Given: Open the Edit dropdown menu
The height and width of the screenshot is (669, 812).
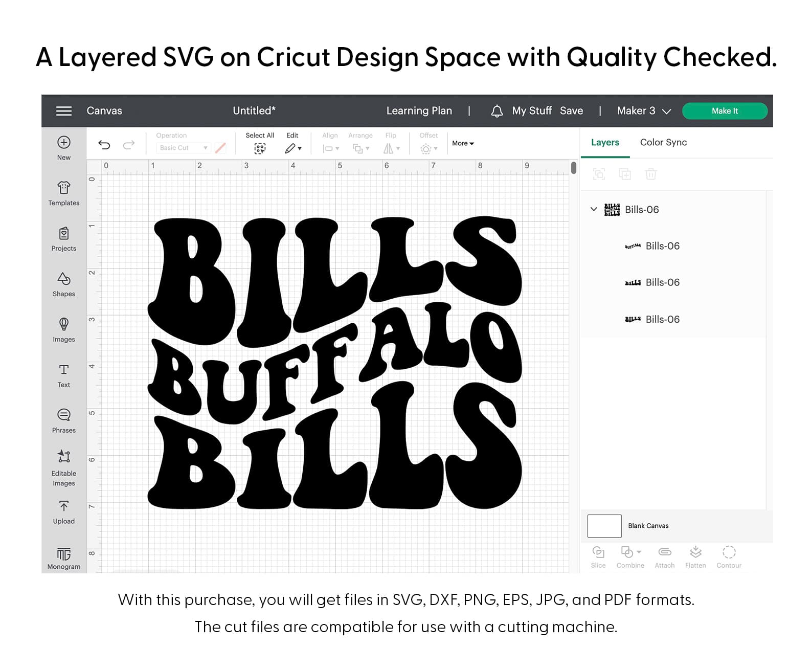Looking at the screenshot, I should [292, 143].
